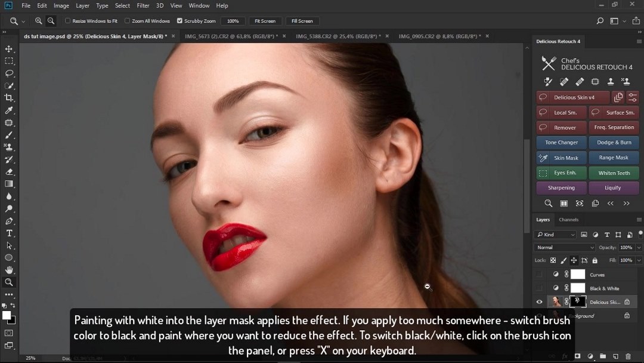Click the copy icon beside Delicious Skin v4
644x363 pixels.
618,97
